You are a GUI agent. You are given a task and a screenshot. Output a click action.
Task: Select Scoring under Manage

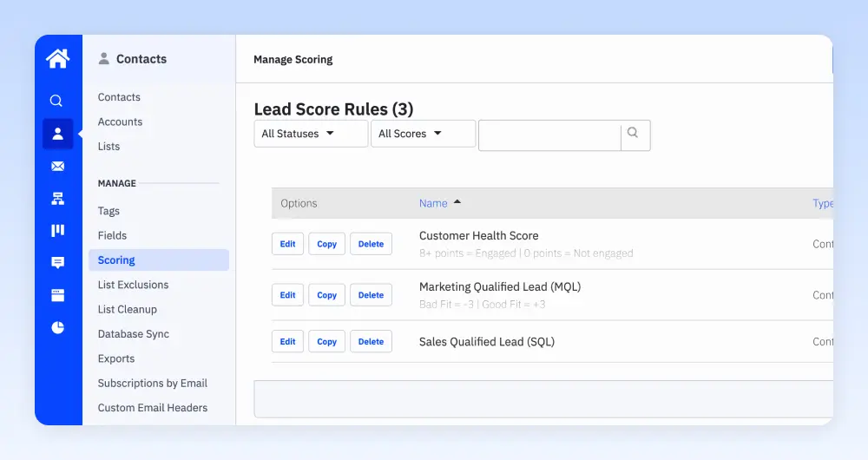point(159,260)
